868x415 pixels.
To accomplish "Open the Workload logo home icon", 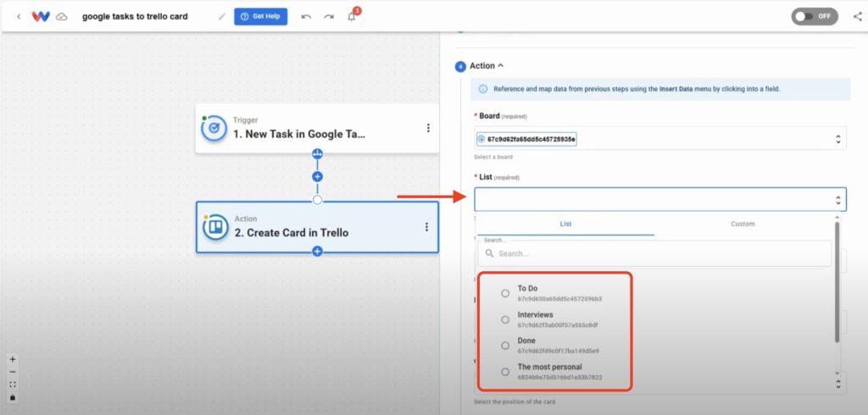I will pyautogui.click(x=41, y=17).
